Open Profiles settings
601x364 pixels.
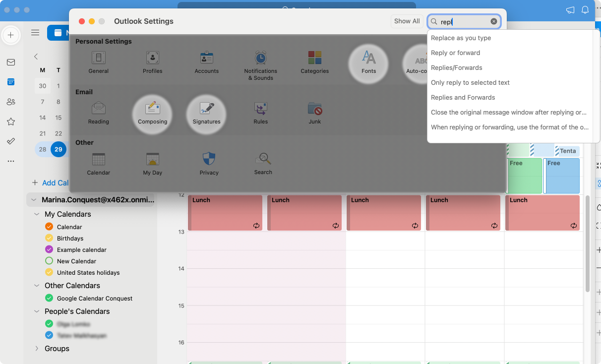tap(152, 62)
